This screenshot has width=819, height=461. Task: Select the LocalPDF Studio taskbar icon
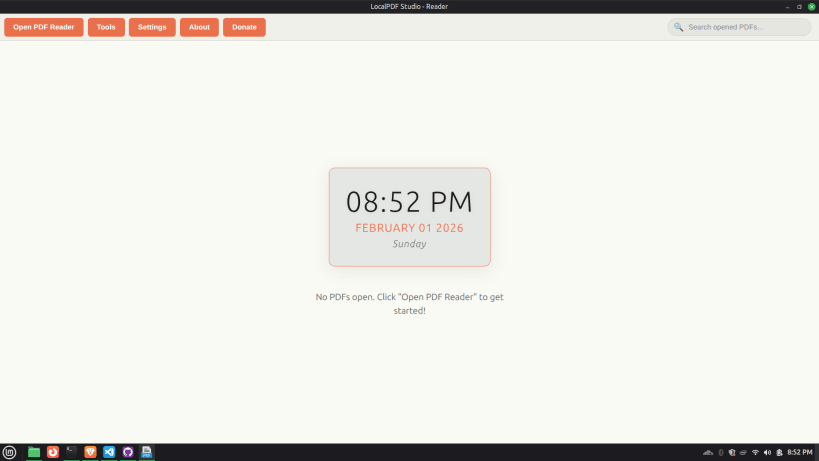point(147,452)
